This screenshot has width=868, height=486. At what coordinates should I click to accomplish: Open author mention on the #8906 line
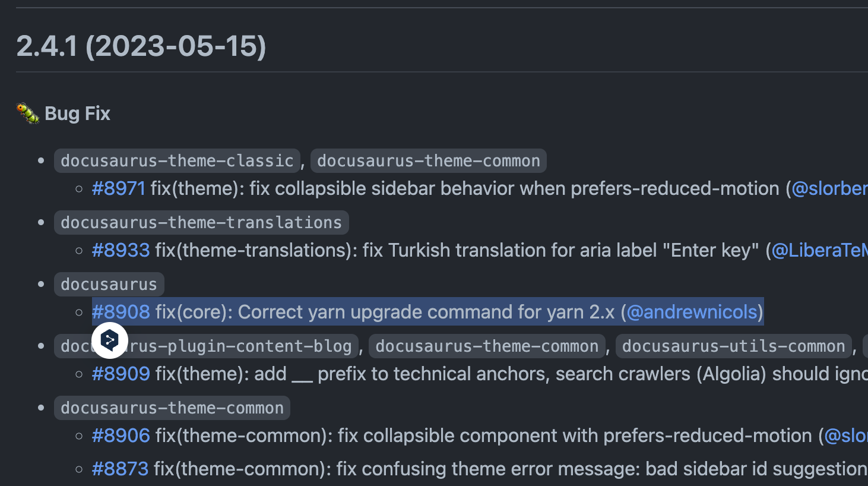pyautogui.click(x=845, y=435)
